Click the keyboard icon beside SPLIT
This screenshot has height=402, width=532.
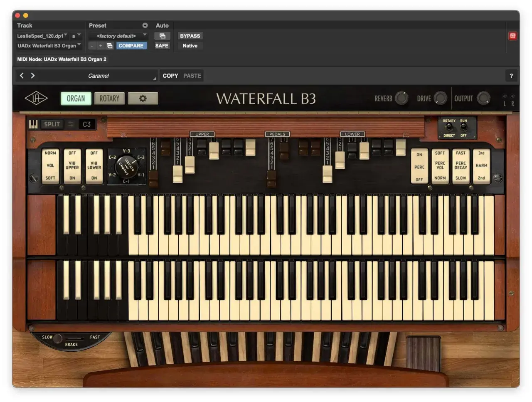pos(33,124)
